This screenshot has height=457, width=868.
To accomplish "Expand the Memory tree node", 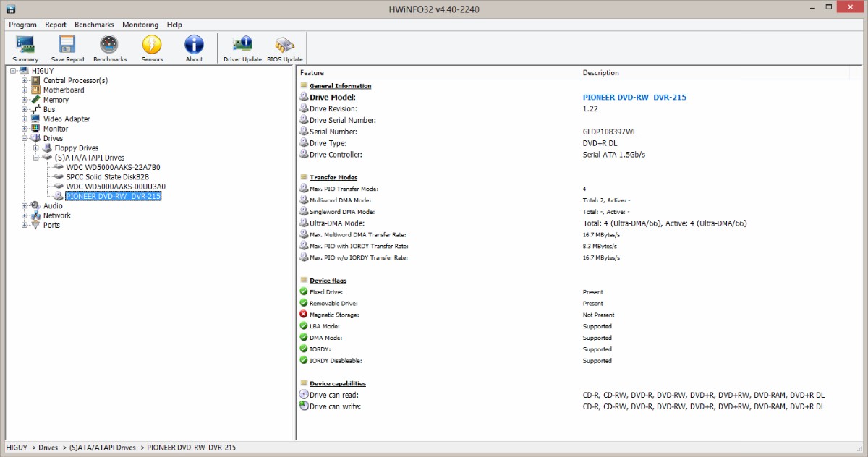I will coord(25,100).
